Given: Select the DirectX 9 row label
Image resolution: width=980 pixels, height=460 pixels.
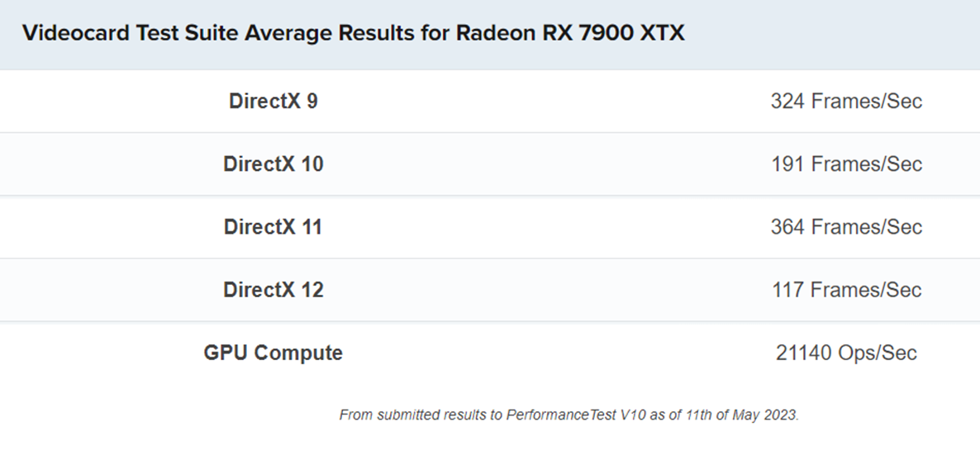Looking at the screenshot, I should click(274, 101).
